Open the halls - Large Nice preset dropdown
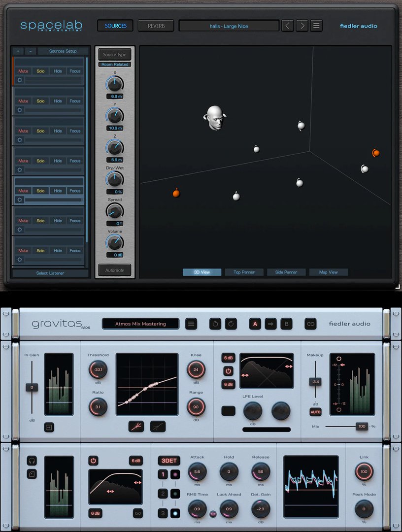Image resolution: width=402 pixels, height=532 pixels. [x=228, y=26]
